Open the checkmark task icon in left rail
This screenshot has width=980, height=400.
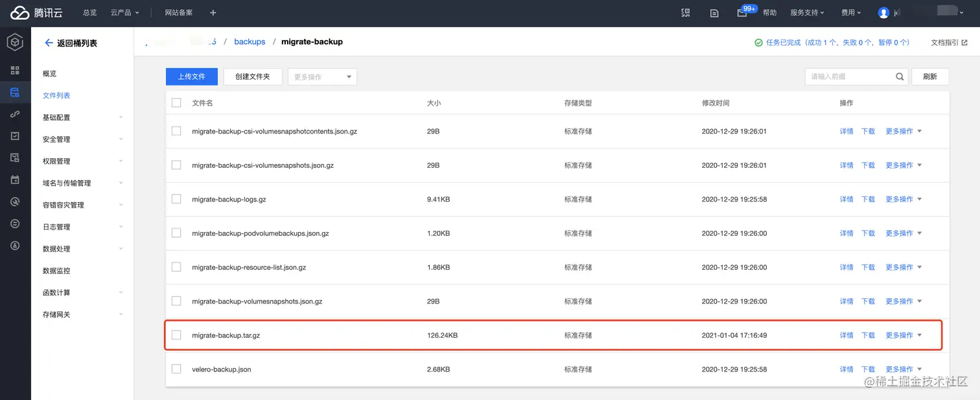pos(15,136)
